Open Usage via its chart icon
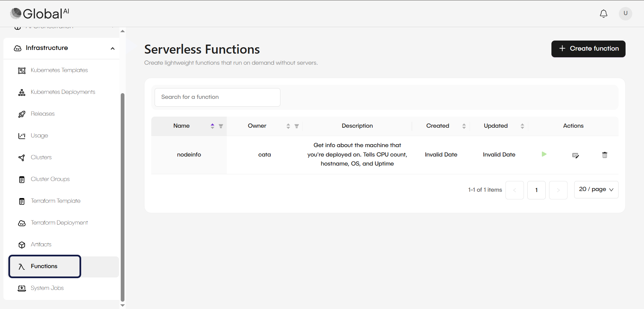This screenshot has width=644, height=309. point(21,136)
